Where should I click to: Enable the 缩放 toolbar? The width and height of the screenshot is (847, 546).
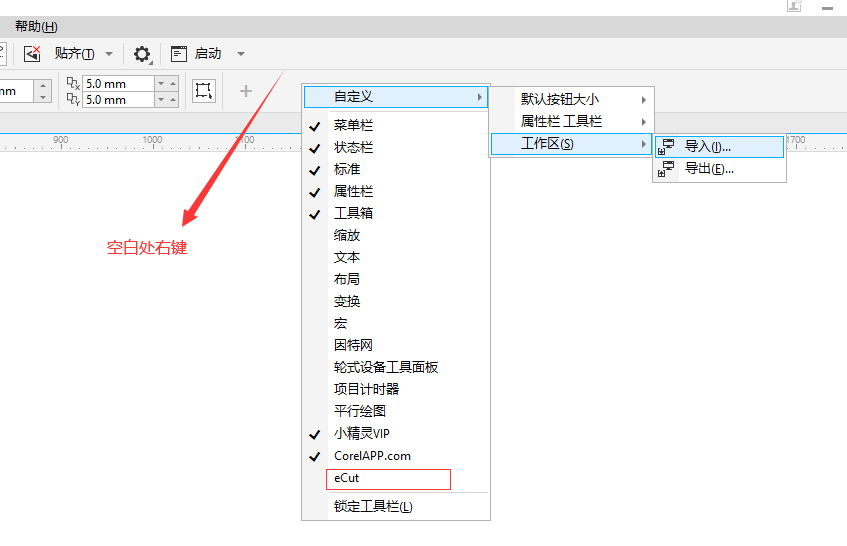[396, 235]
